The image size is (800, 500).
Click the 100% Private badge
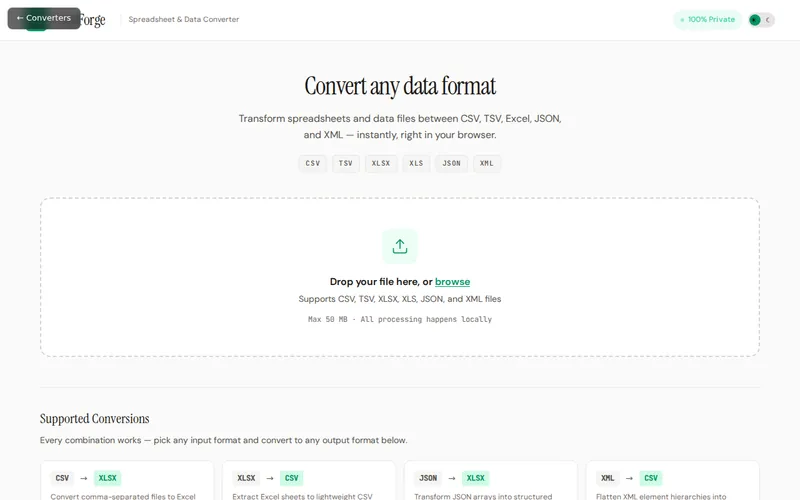click(x=708, y=20)
